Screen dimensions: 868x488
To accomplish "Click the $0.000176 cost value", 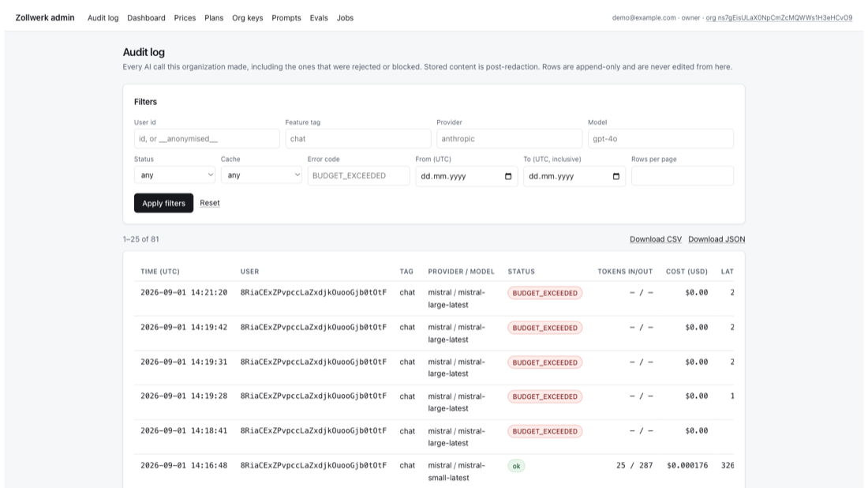I will pos(687,465).
